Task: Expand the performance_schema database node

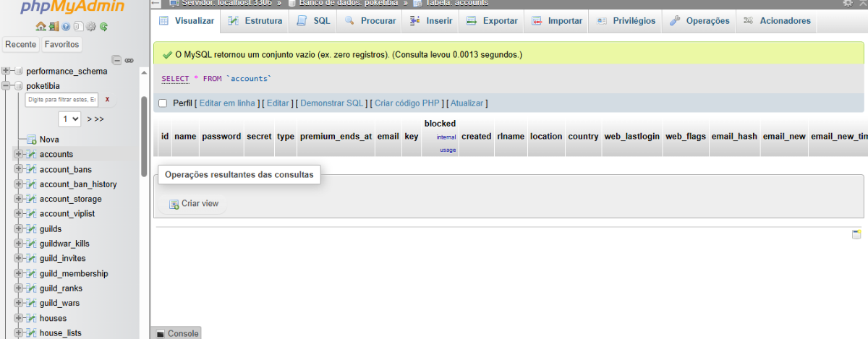Action: (7, 71)
